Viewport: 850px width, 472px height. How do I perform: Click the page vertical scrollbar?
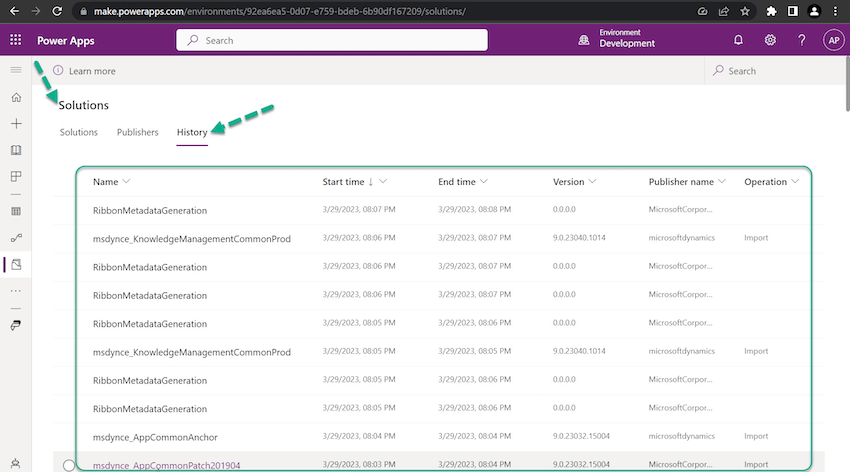tap(847, 84)
